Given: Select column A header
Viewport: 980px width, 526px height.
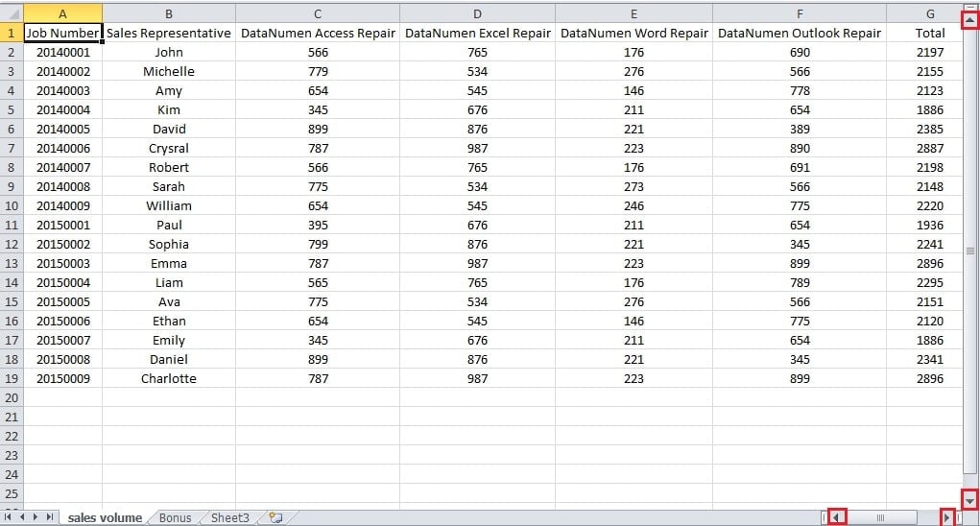Looking at the screenshot, I should 62,13.
